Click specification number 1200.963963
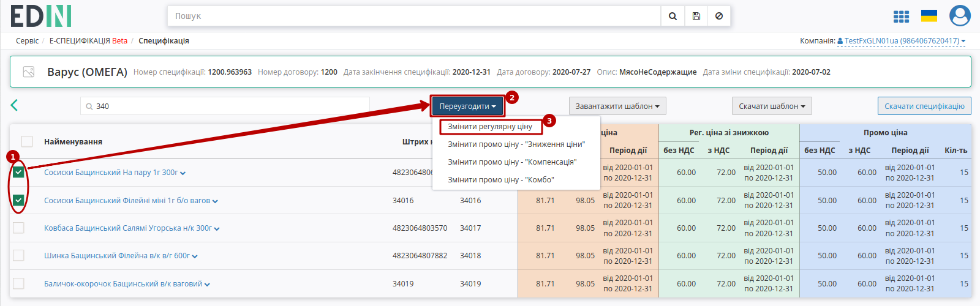980x306 pixels. point(230,72)
